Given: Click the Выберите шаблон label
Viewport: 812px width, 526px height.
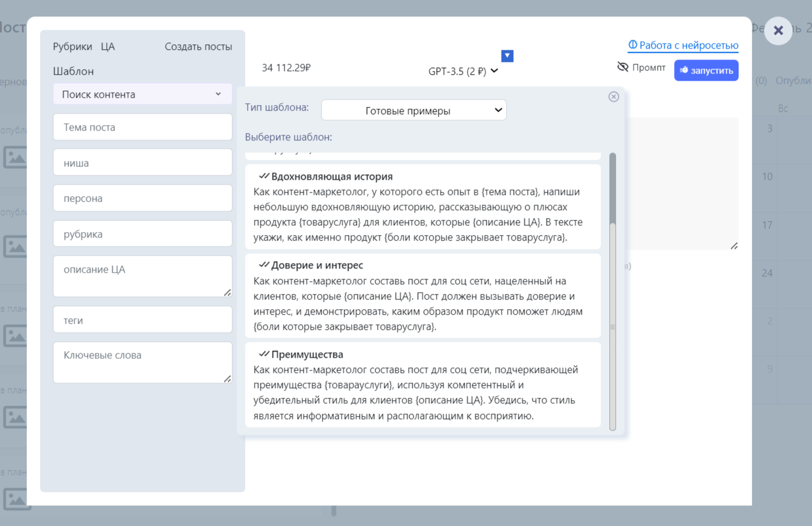Looking at the screenshot, I should [x=288, y=137].
